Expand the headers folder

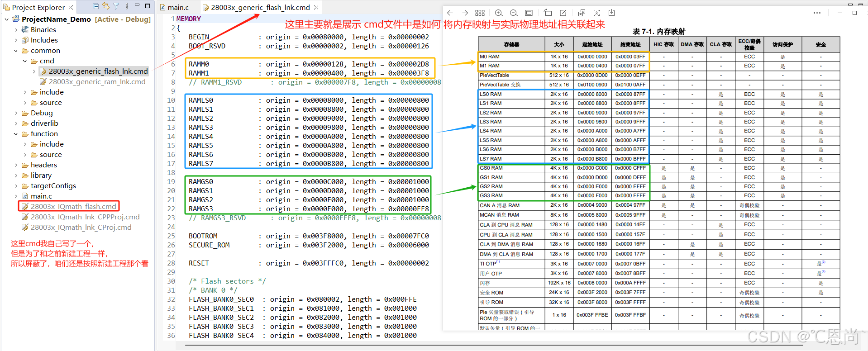point(16,165)
